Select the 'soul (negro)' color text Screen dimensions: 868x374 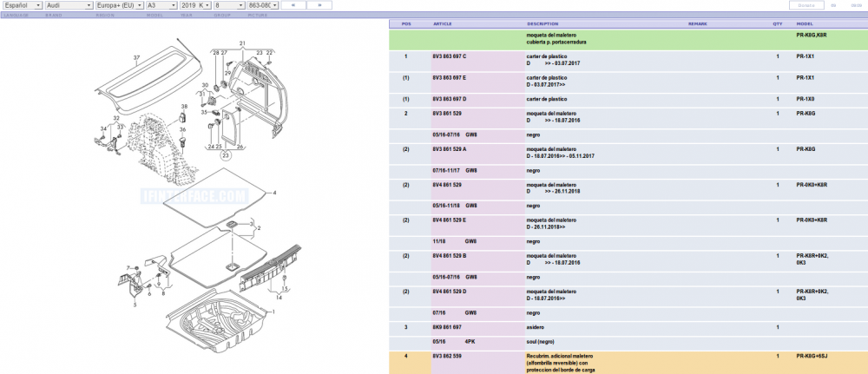540,341
